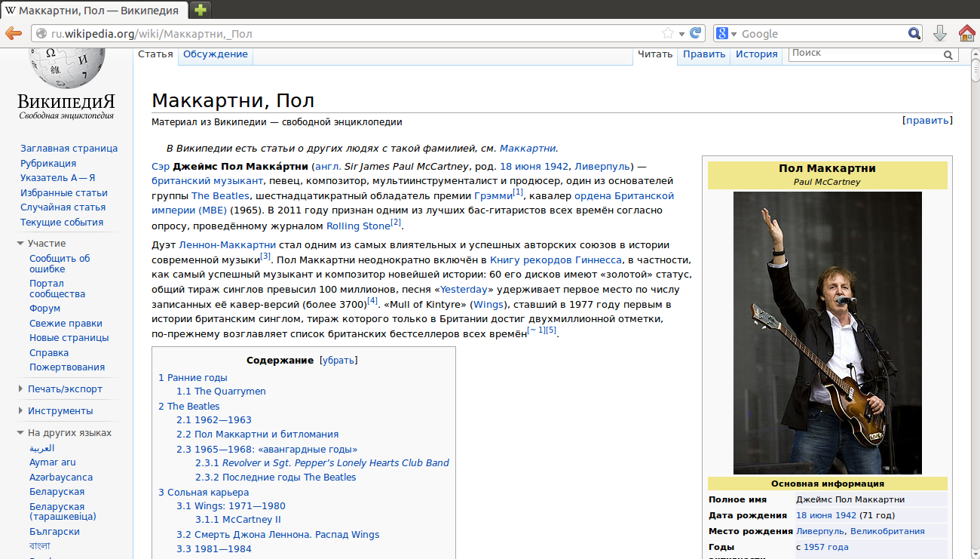980x559 pixels.
Task: Go to browser home page icon
Action: click(x=967, y=33)
